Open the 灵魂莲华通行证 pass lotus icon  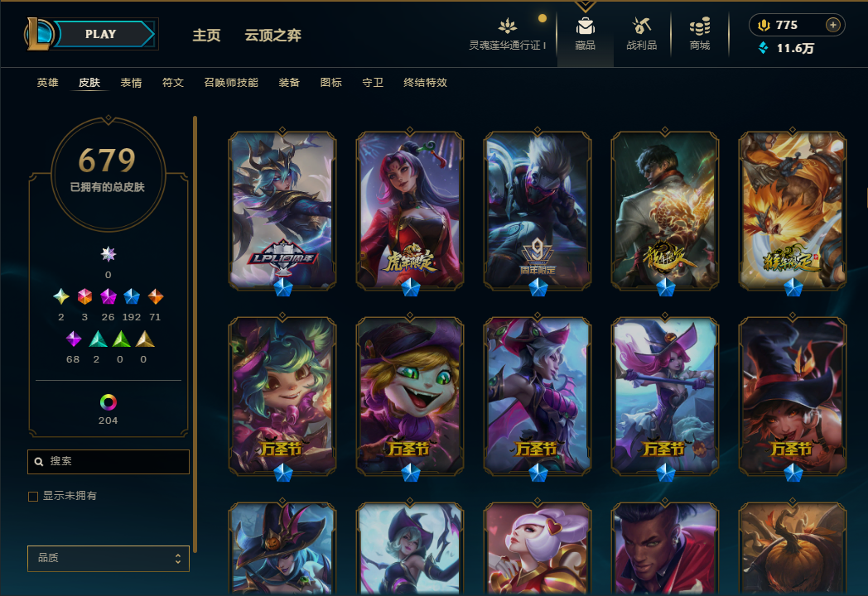pos(508,26)
